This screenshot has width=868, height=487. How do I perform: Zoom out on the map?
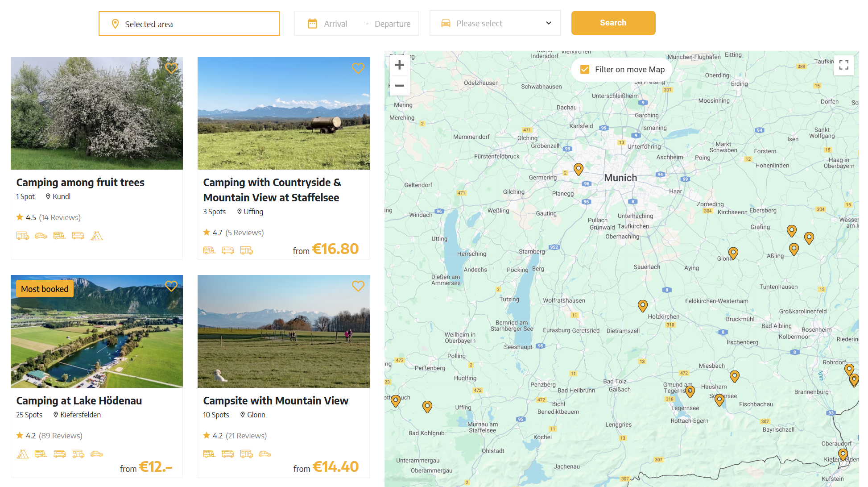pyautogui.click(x=399, y=85)
